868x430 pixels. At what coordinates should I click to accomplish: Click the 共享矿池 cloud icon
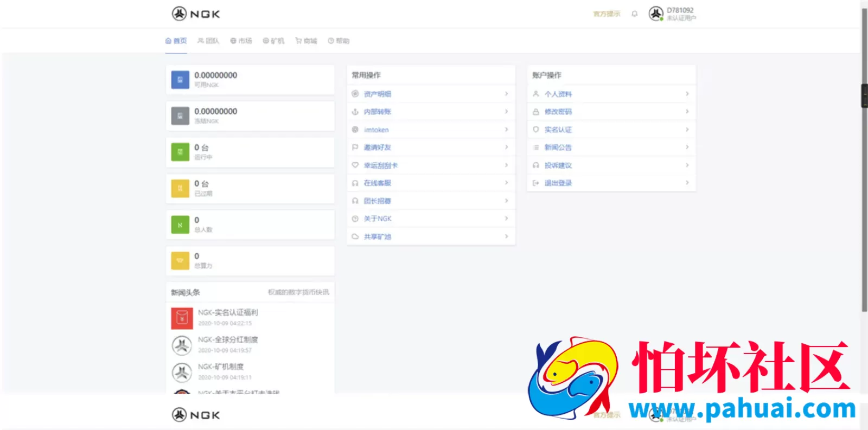[x=355, y=236]
